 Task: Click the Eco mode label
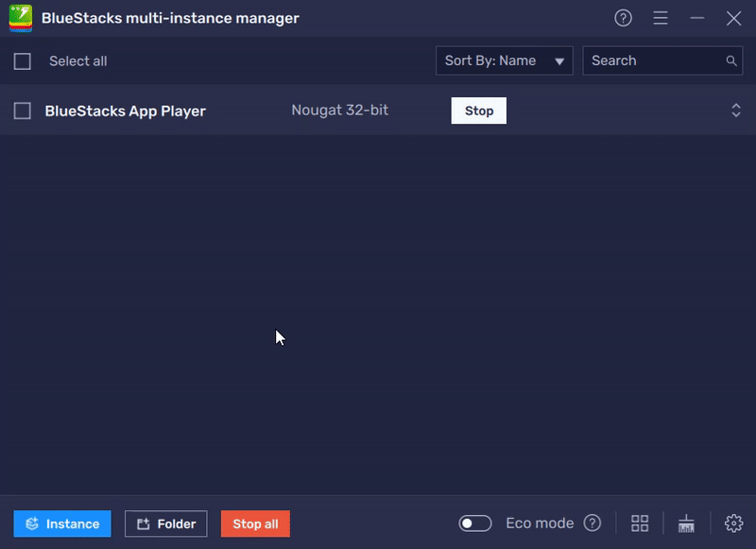click(540, 523)
